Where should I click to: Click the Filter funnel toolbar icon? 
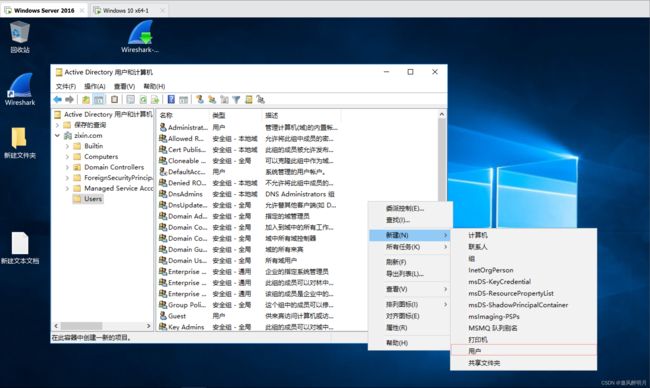(236, 99)
